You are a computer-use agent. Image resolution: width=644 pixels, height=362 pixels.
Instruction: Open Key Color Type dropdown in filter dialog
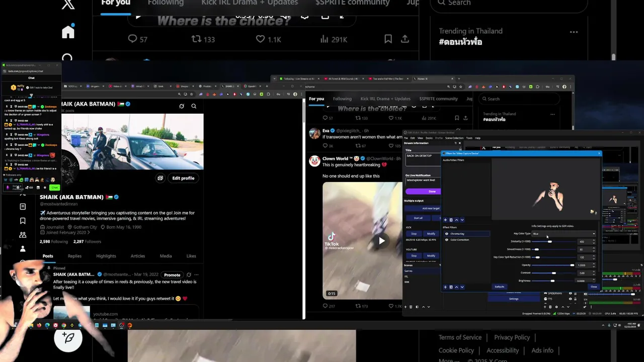click(564, 234)
